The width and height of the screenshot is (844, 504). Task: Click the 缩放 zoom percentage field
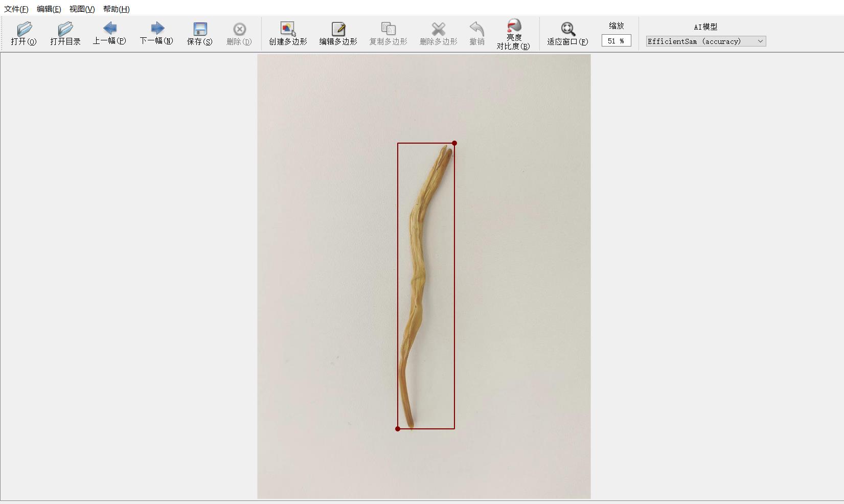pyautogui.click(x=616, y=41)
